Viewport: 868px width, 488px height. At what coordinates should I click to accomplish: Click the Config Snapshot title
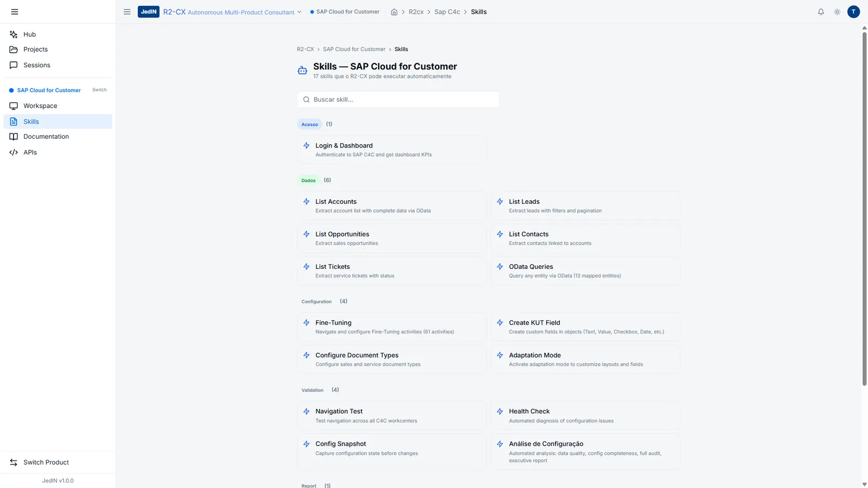[341, 444]
